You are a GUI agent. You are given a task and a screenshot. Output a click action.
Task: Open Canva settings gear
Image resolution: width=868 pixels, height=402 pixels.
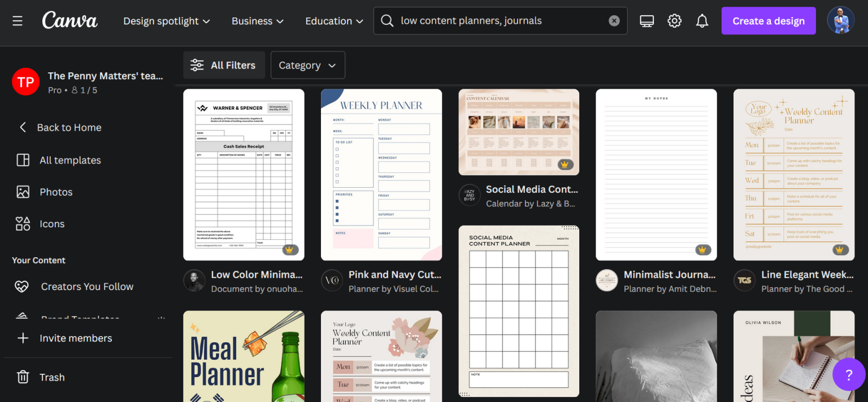(674, 20)
